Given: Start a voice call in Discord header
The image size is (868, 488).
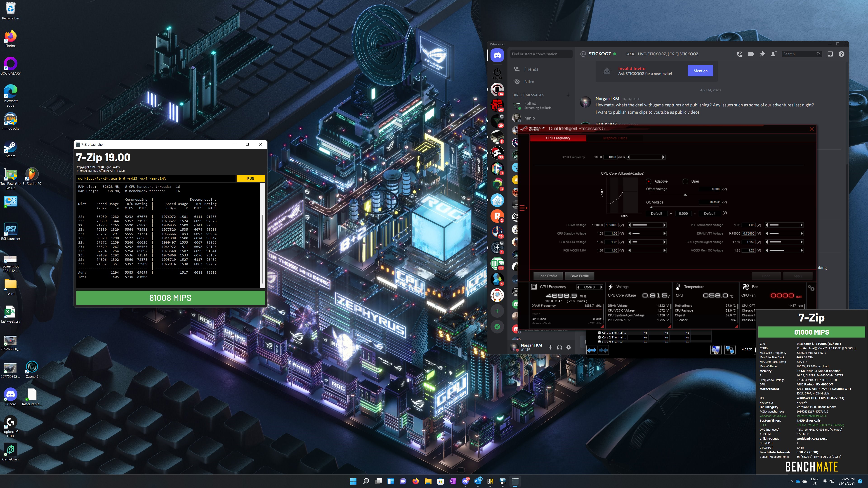Looking at the screenshot, I should coord(740,54).
